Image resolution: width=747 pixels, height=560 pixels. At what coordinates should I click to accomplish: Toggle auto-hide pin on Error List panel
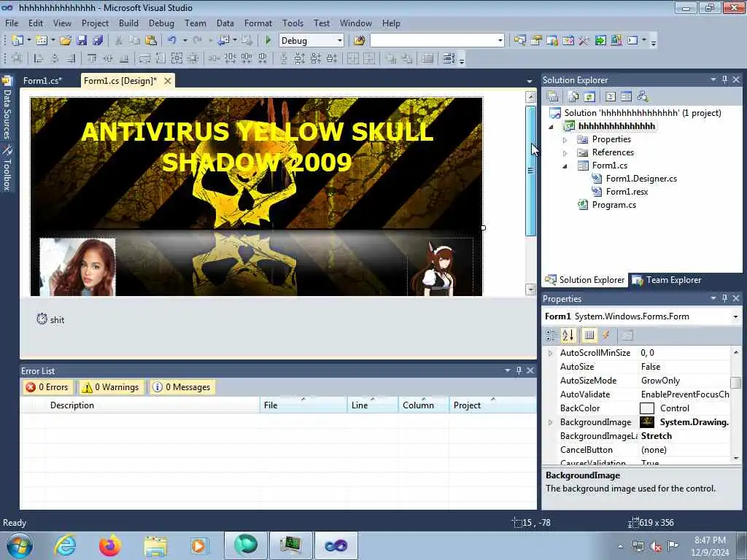519,370
